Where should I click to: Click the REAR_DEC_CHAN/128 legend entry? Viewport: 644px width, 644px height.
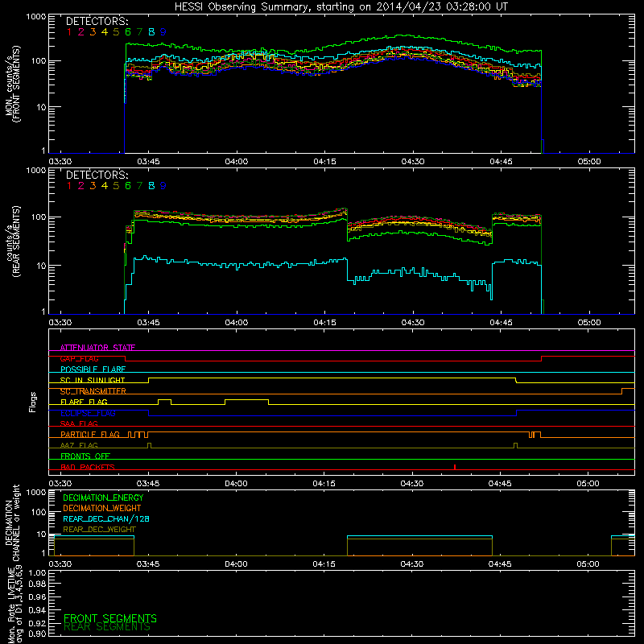pos(106,519)
